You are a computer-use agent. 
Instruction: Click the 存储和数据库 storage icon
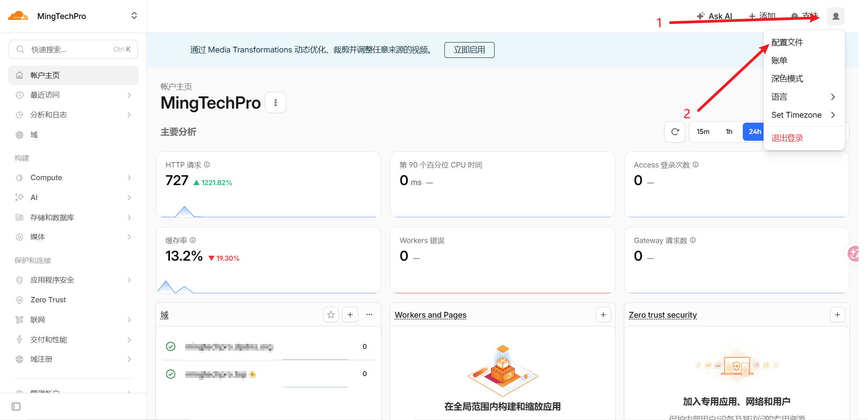pyautogui.click(x=19, y=217)
